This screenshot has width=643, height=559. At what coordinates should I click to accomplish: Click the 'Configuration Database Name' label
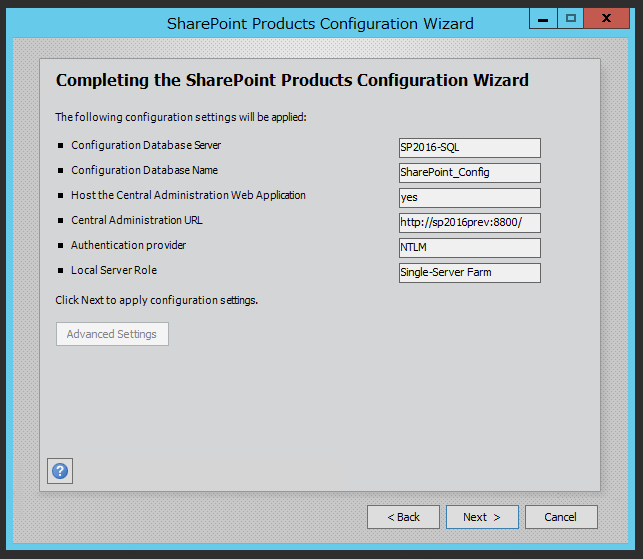coord(144,170)
